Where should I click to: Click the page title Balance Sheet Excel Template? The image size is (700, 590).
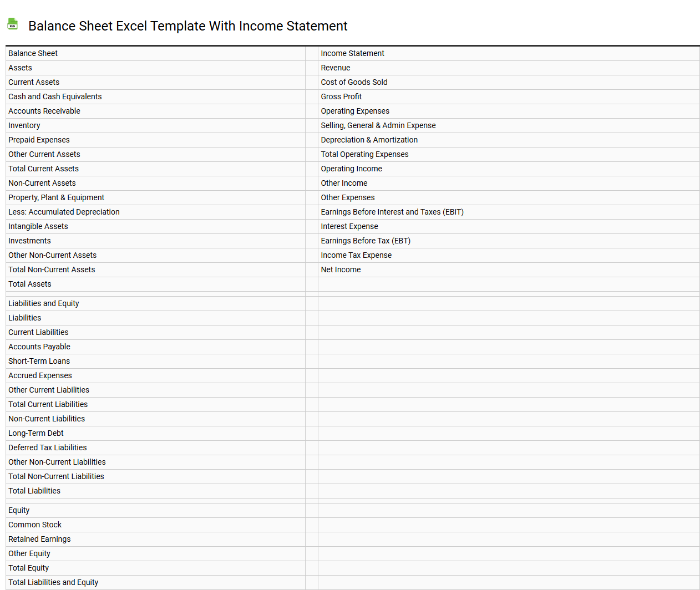tap(189, 26)
